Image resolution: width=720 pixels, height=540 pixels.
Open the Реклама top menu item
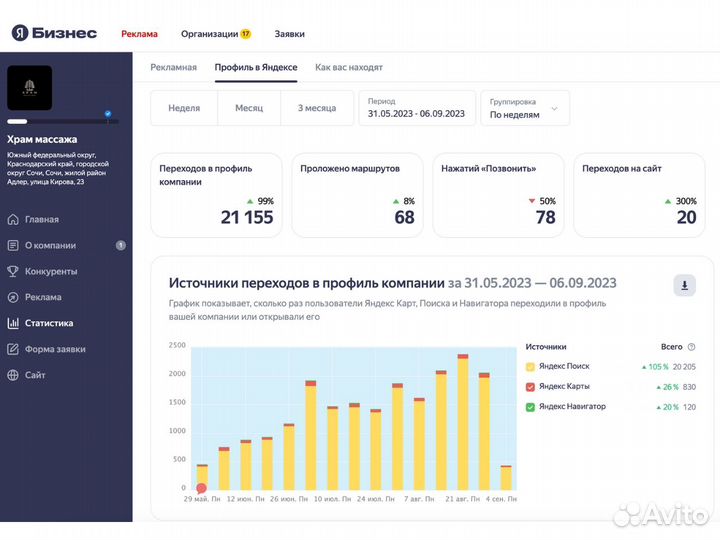coord(140,34)
